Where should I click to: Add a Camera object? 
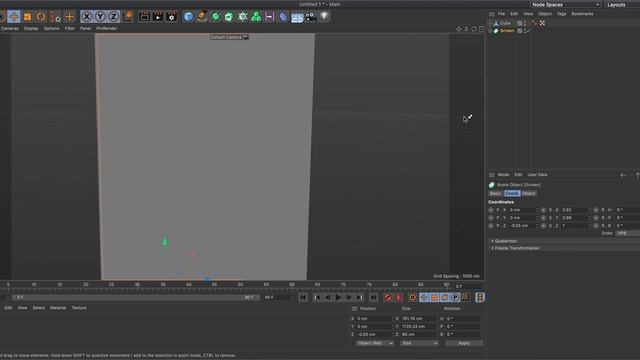coord(311,17)
